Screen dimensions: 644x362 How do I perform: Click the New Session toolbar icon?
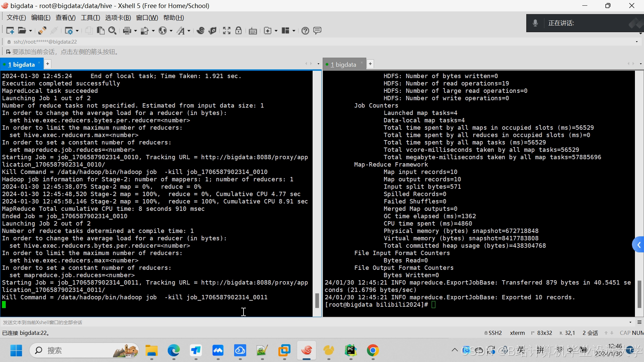pyautogui.click(x=10, y=31)
